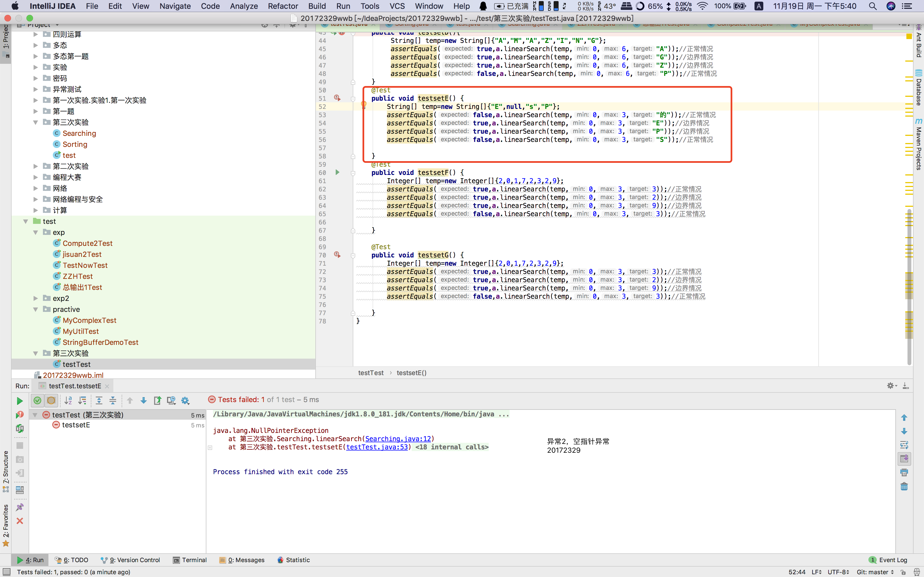Open the Analyze menu
This screenshot has width=924, height=577.
pyautogui.click(x=244, y=6)
